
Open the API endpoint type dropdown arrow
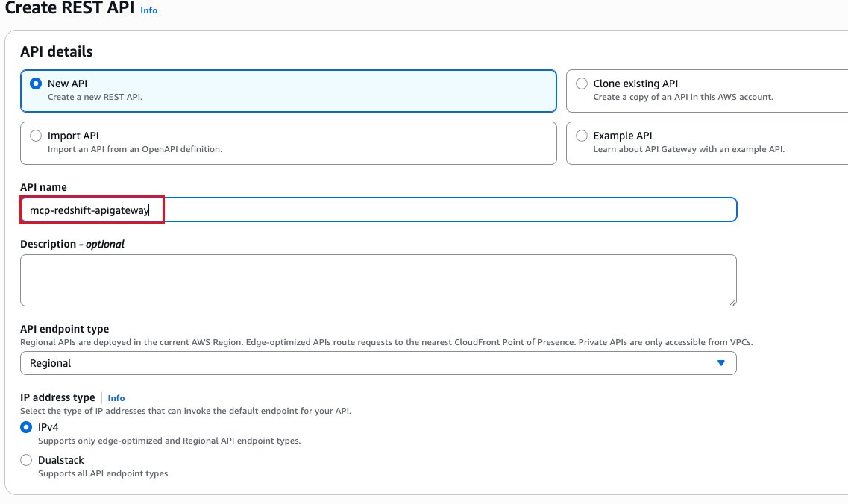(x=720, y=363)
